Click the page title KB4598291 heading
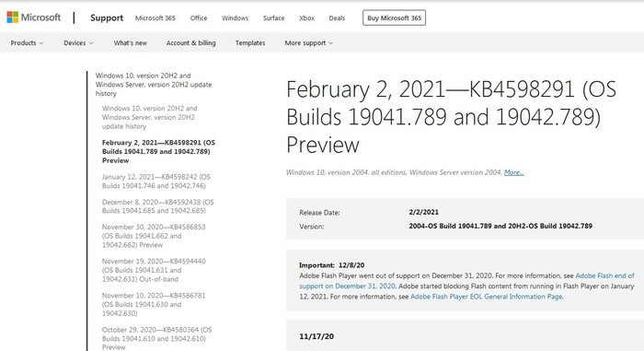644x351 pixels. tap(451, 117)
